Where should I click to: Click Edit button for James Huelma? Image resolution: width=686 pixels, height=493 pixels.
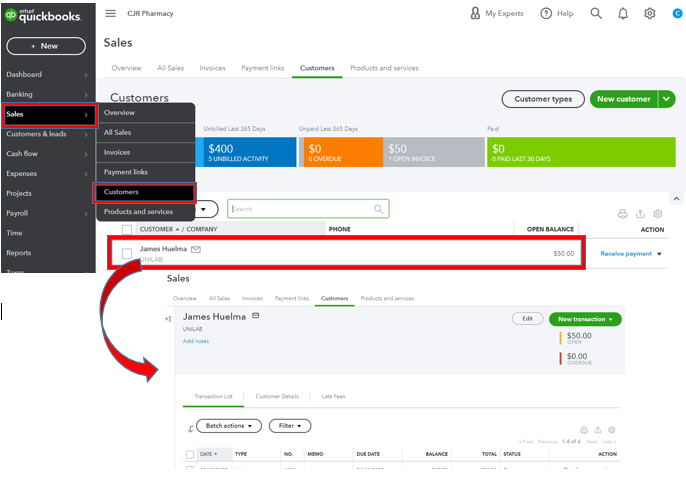[528, 318]
